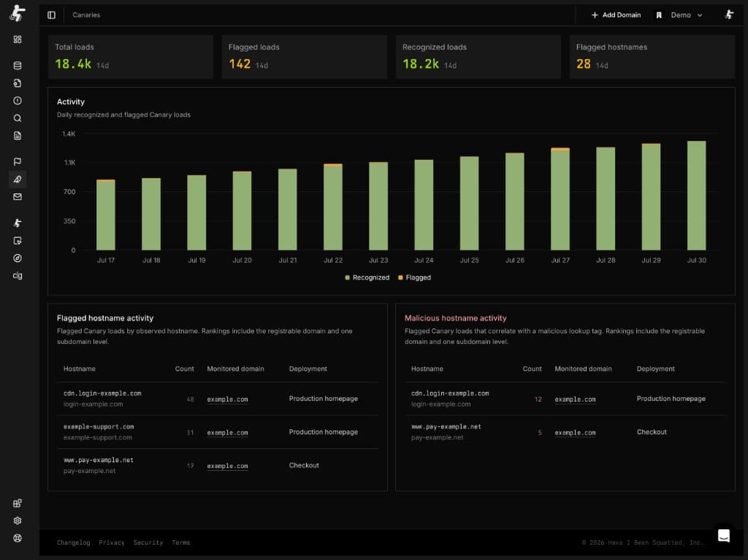Open the Terms footer link
The width and height of the screenshot is (748, 560).
[181, 542]
